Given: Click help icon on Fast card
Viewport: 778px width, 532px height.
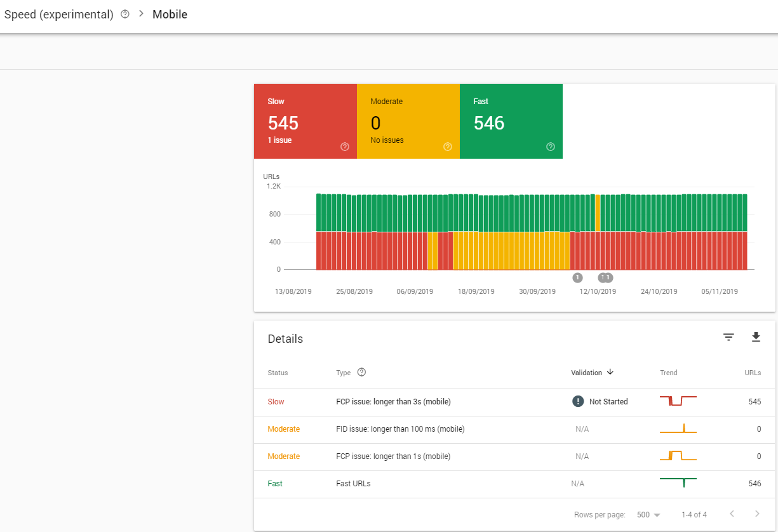Looking at the screenshot, I should point(551,147).
